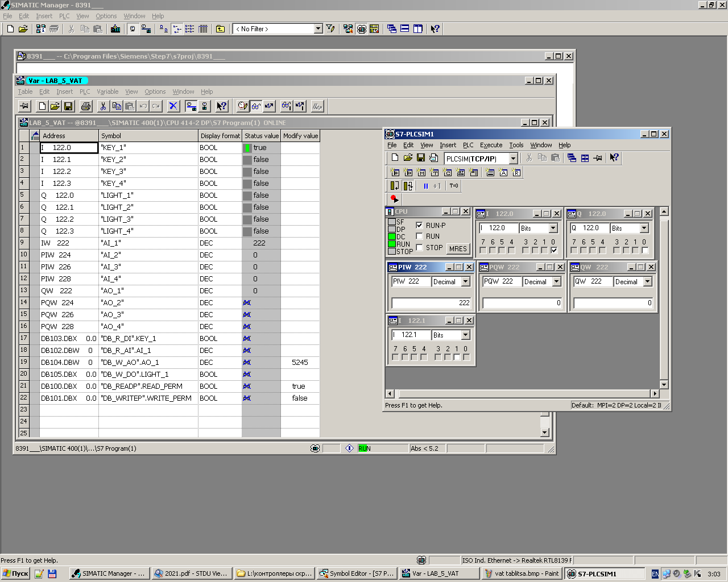
Task: Click Save PLC icon in PLCSIM toolbar
Action: tap(421, 158)
